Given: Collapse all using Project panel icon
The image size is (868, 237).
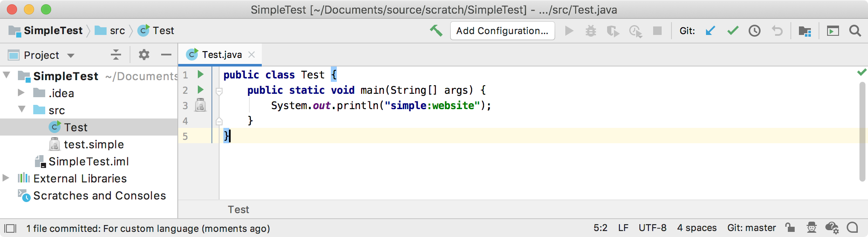Looking at the screenshot, I should click(x=116, y=55).
